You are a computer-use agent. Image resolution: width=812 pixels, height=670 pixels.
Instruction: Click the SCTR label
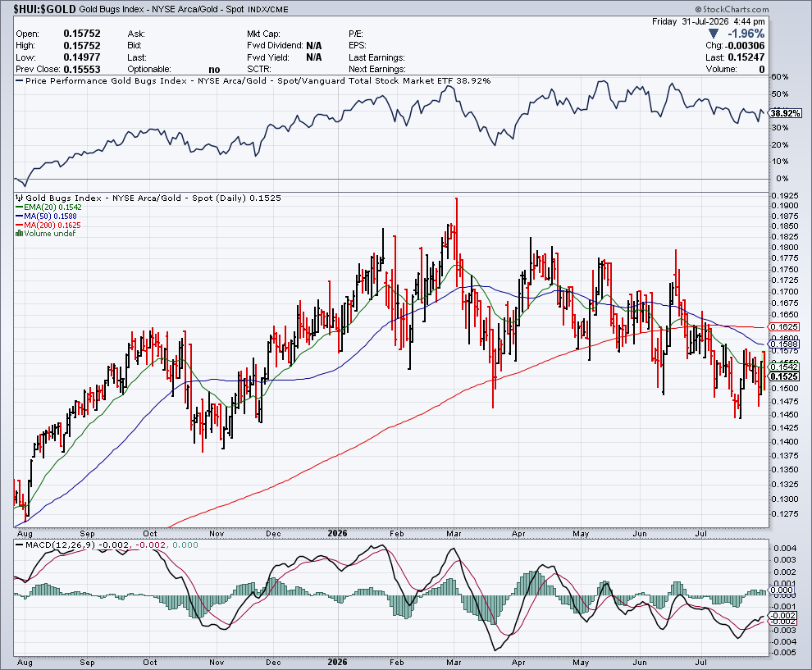(259, 70)
